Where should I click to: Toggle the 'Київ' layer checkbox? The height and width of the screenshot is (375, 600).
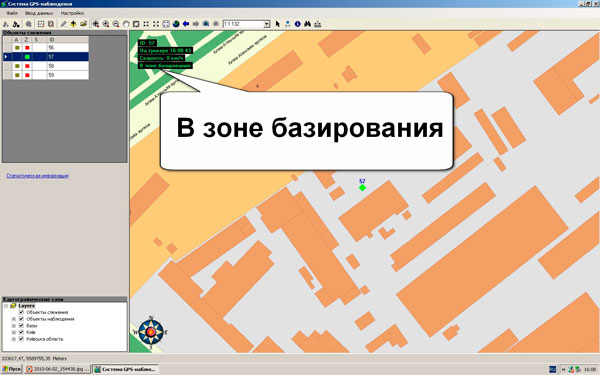pyautogui.click(x=21, y=332)
